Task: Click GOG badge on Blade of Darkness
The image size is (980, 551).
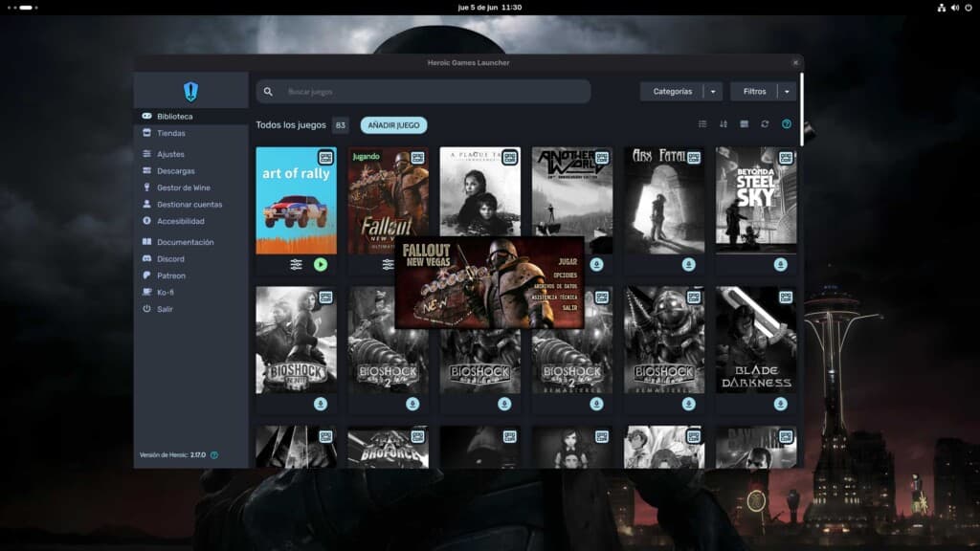Action: click(786, 297)
